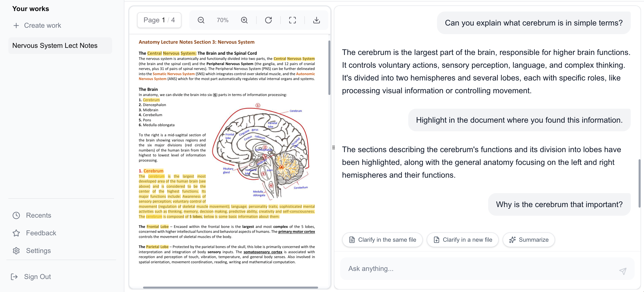Click Clarify in the same file
Screen dimensions: 644x292
(382, 239)
